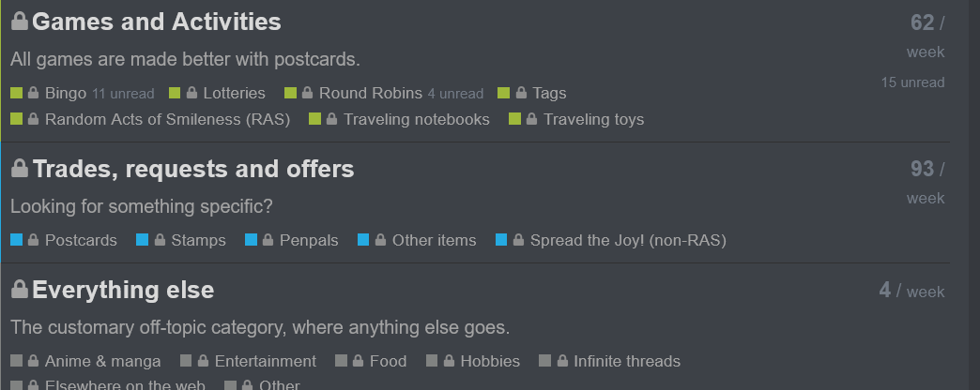This screenshot has width=980, height=390.
Task: Click lock icon before Everything else heading
Action: pyautogui.click(x=20, y=289)
